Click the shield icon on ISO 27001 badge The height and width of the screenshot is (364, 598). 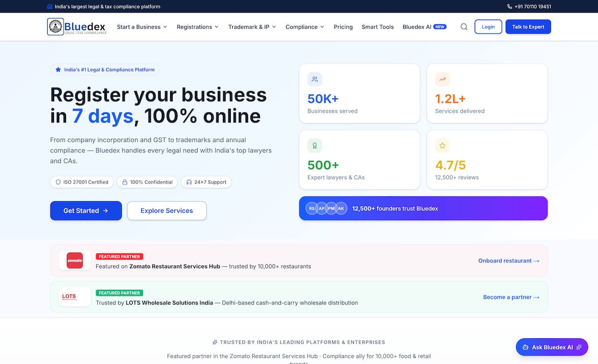pos(58,182)
